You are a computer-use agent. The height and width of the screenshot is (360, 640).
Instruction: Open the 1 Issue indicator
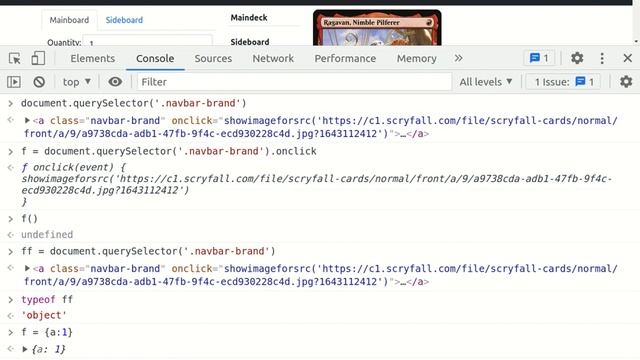(x=564, y=82)
